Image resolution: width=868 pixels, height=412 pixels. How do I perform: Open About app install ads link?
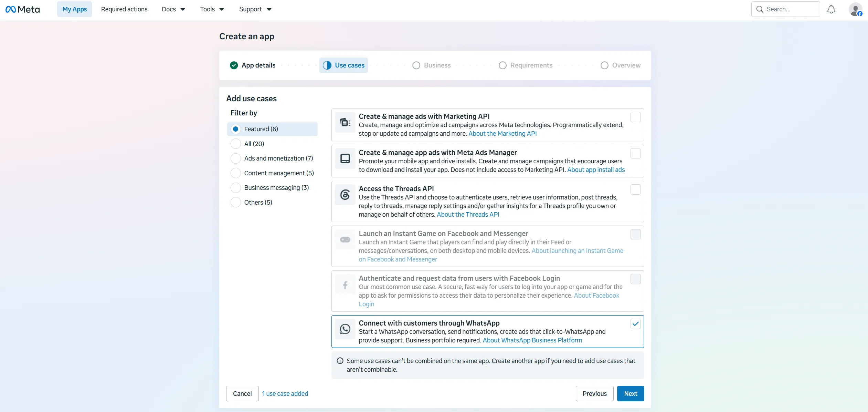[x=596, y=170]
